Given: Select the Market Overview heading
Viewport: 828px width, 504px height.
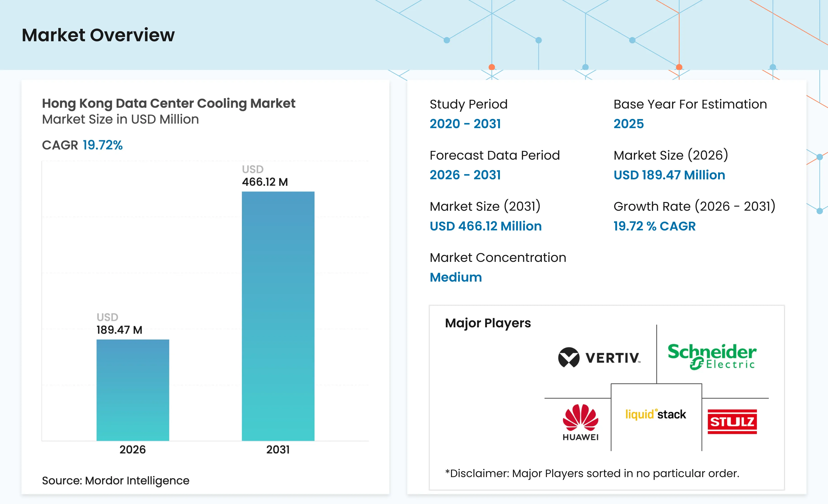Looking at the screenshot, I should (98, 35).
